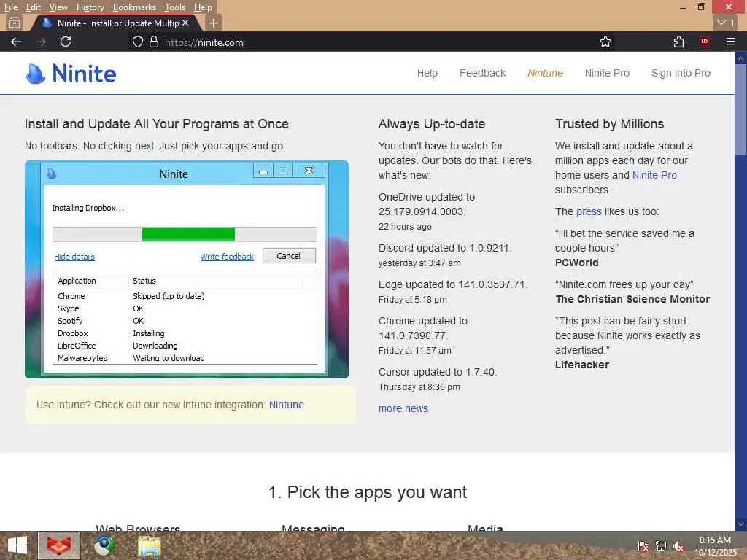
Task: Close the Ninite browser tab
Action: click(185, 23)
